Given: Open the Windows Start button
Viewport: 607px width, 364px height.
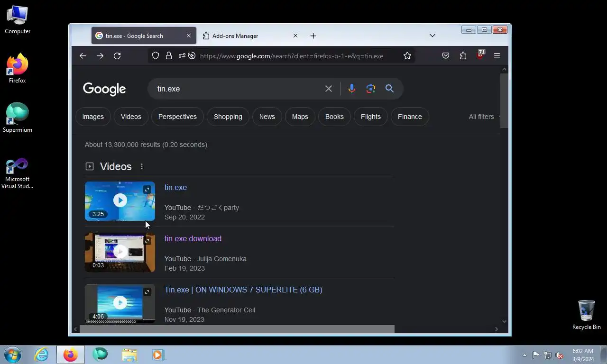Looking at the screenshot, I should [13, 355].
